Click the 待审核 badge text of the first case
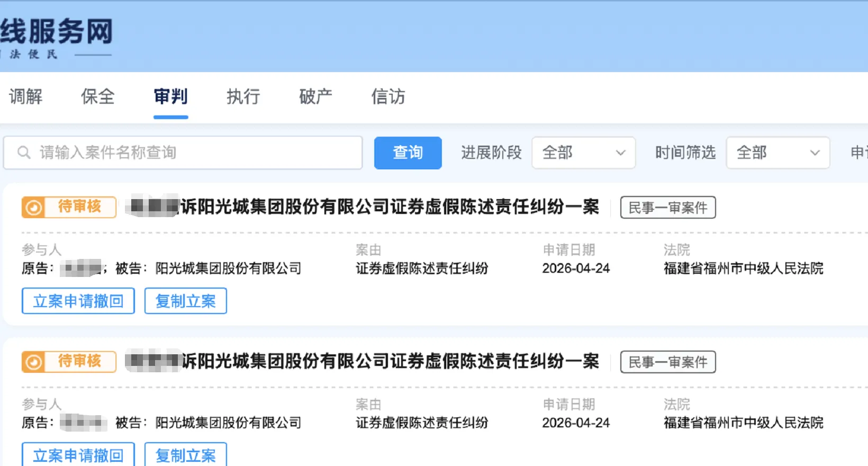The image size is (868, 466). [79, 207]
